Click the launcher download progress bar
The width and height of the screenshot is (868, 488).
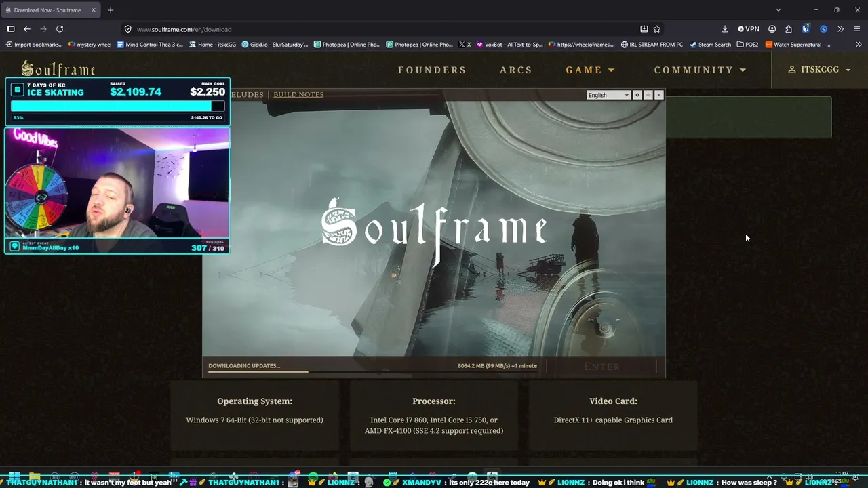(x=374, y=371)
